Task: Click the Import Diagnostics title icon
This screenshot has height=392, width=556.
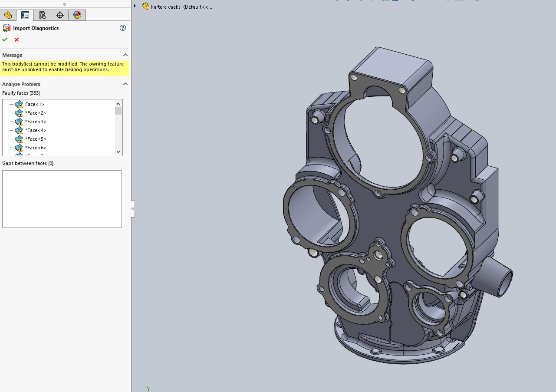Action: [7, 28]
